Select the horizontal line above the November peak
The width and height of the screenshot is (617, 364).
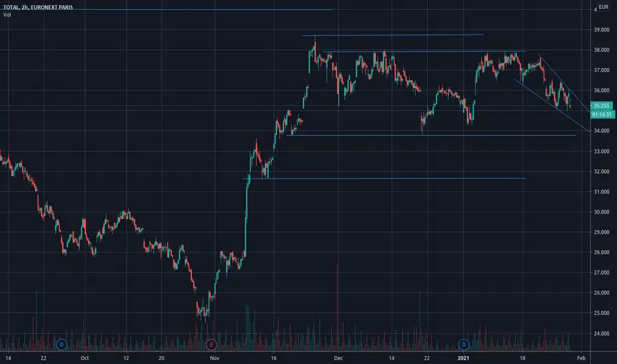(x=393, y=35)
